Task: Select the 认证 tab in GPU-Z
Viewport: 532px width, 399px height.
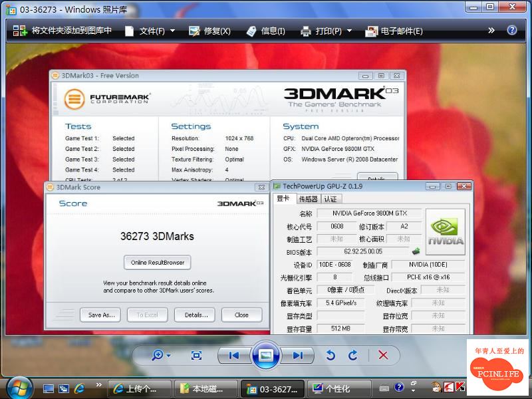Action: pos(331,199)
